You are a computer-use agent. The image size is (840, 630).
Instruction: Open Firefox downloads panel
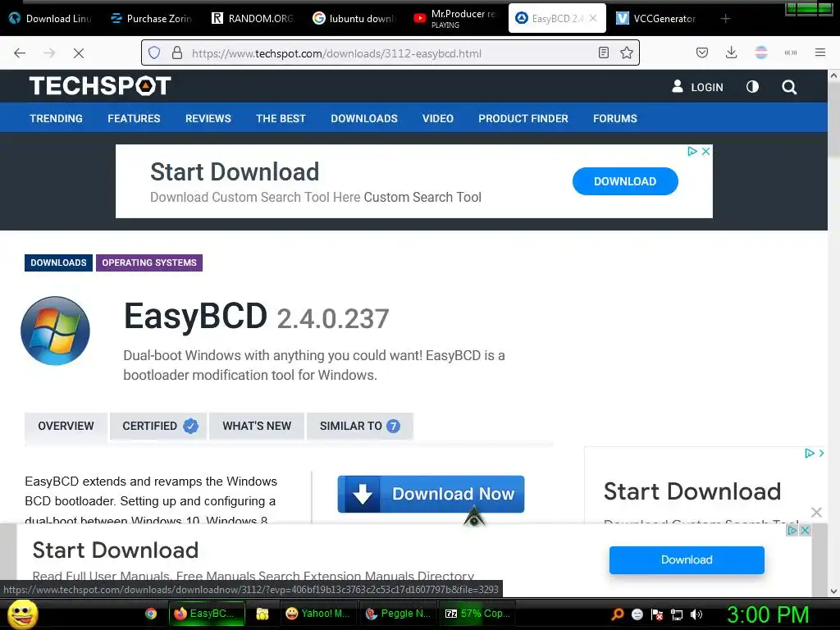click(731, 52)
